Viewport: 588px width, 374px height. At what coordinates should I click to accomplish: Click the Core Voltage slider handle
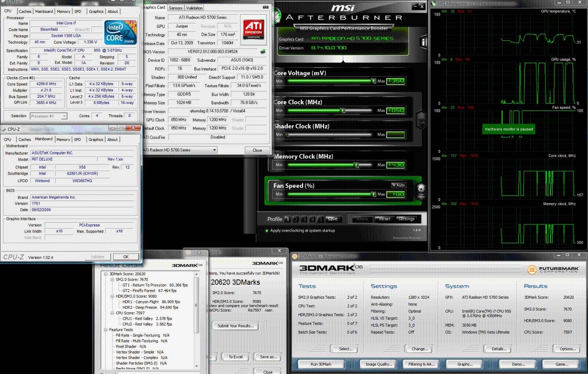374,81
